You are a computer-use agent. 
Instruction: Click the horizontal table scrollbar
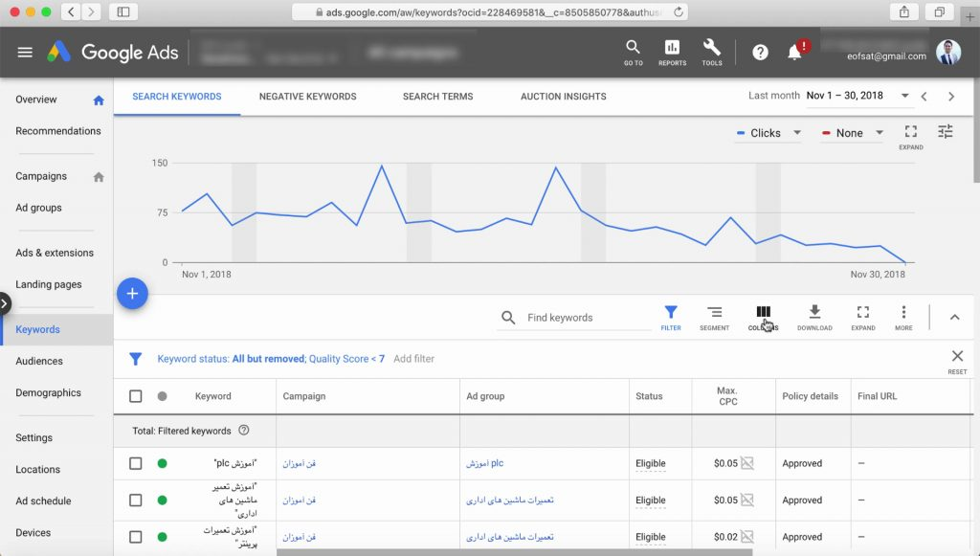(514, 552)
